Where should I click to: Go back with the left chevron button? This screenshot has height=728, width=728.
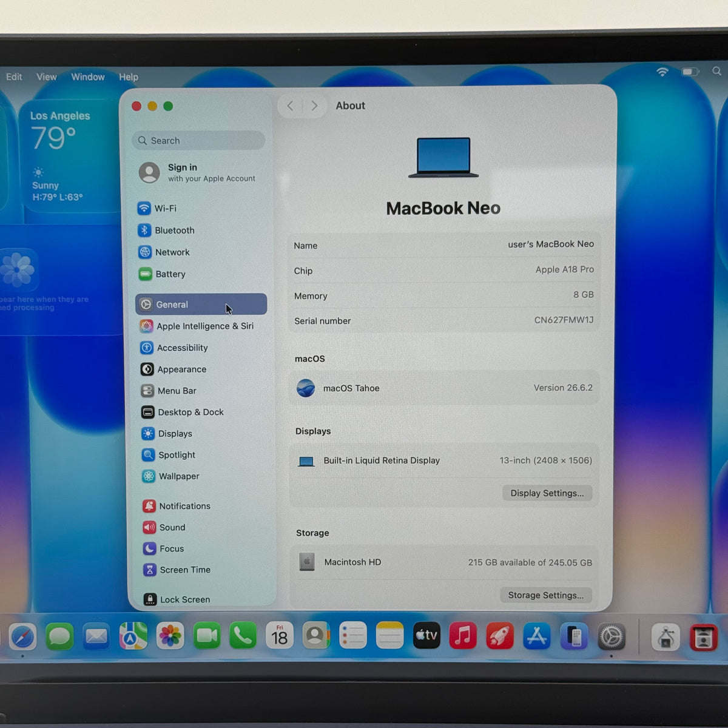click(x=290, y=106)
